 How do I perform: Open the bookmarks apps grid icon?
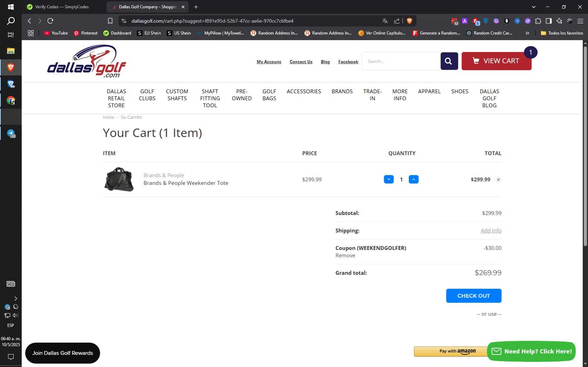[x=31, y=33]
